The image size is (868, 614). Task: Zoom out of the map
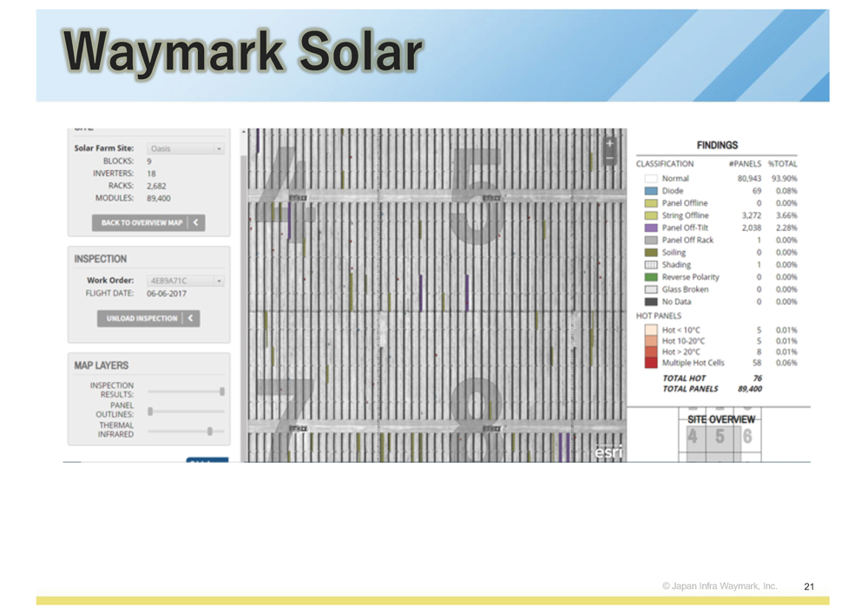[x=609, y=158]
